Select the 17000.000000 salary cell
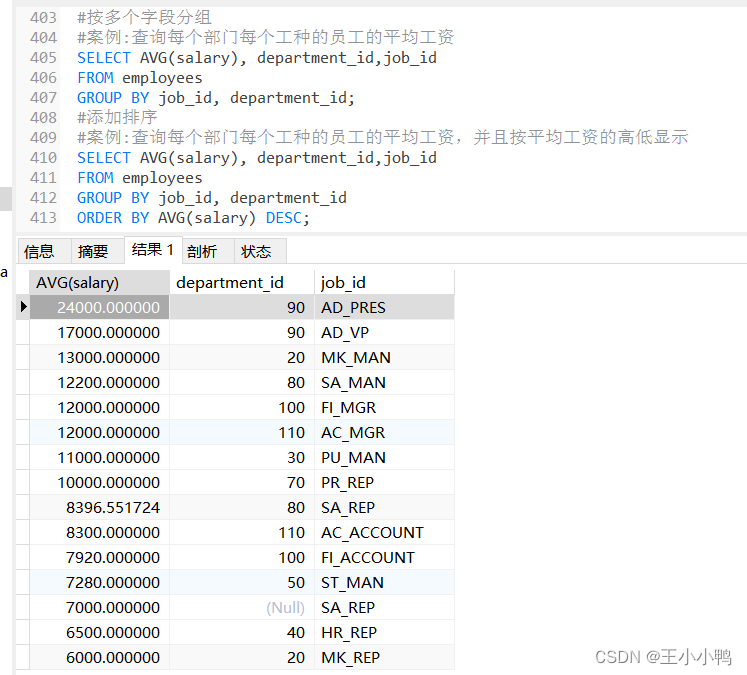 pyautogui.click(x=100, y=332)
